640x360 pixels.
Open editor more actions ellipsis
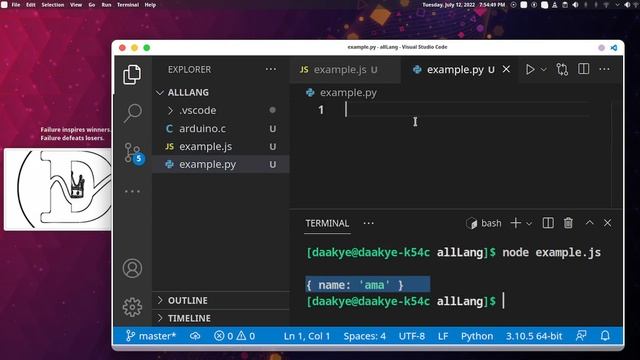point(604,69)
